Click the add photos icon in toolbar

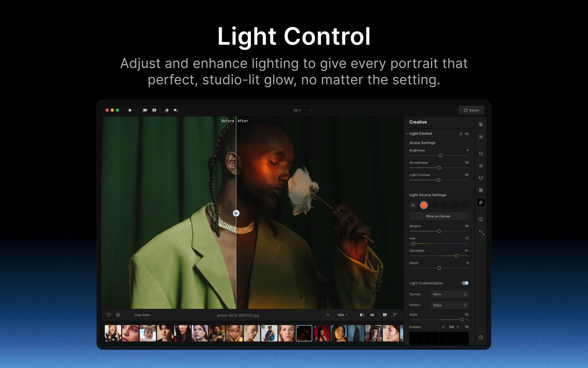[154, 110]
